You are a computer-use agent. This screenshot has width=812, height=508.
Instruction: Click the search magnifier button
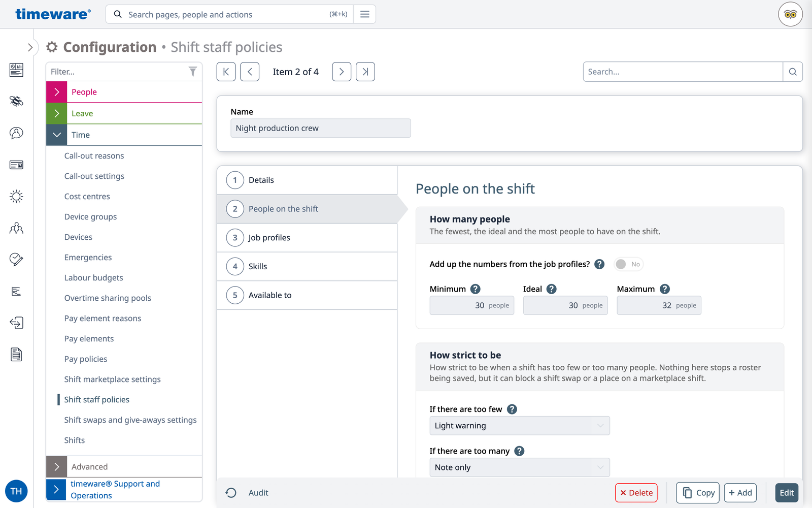tap(793, 72)
